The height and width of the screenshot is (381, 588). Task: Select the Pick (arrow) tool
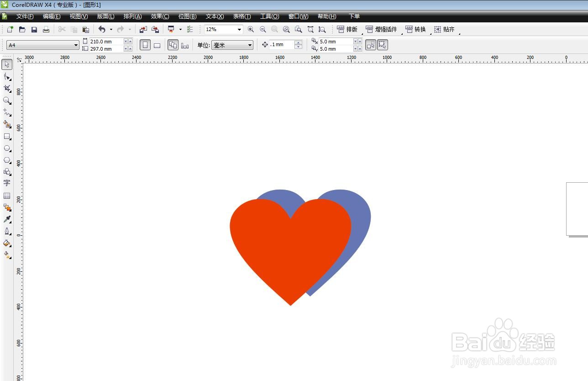tap(7, 64)
